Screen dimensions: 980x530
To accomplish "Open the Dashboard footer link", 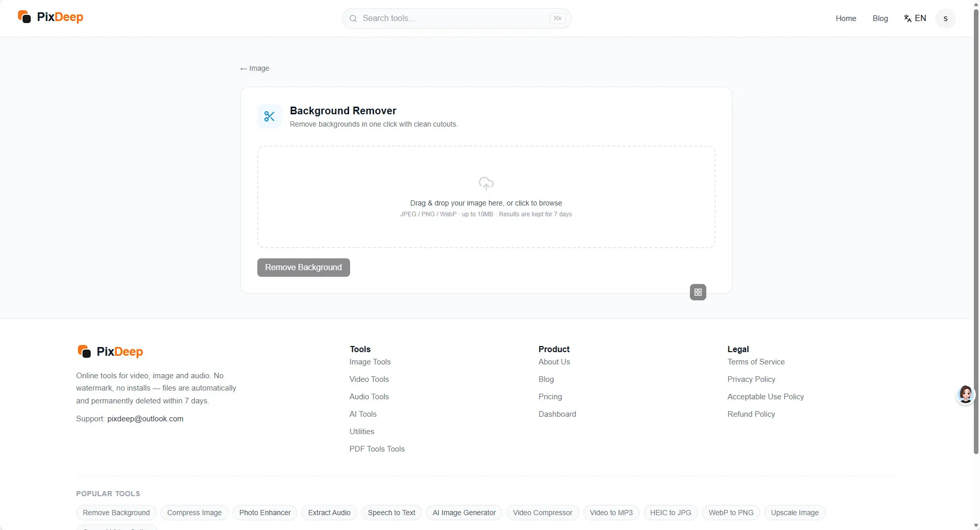I will (x=557, y=414).
